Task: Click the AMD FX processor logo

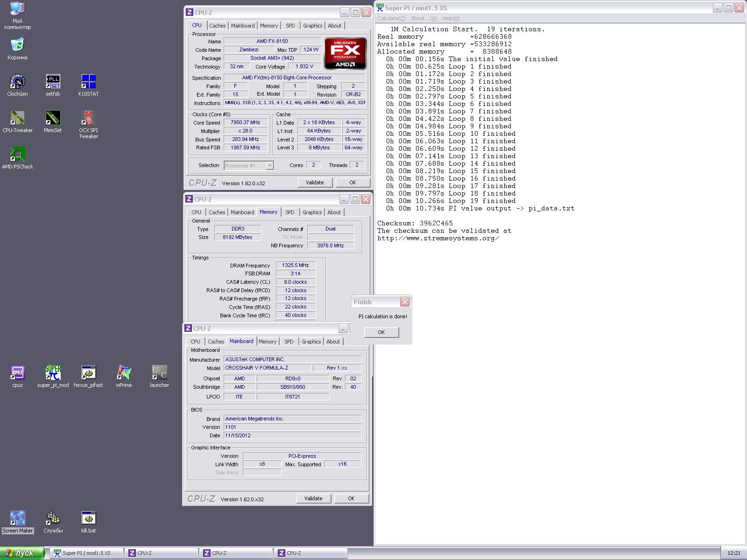Action: (x=345, y=53)
